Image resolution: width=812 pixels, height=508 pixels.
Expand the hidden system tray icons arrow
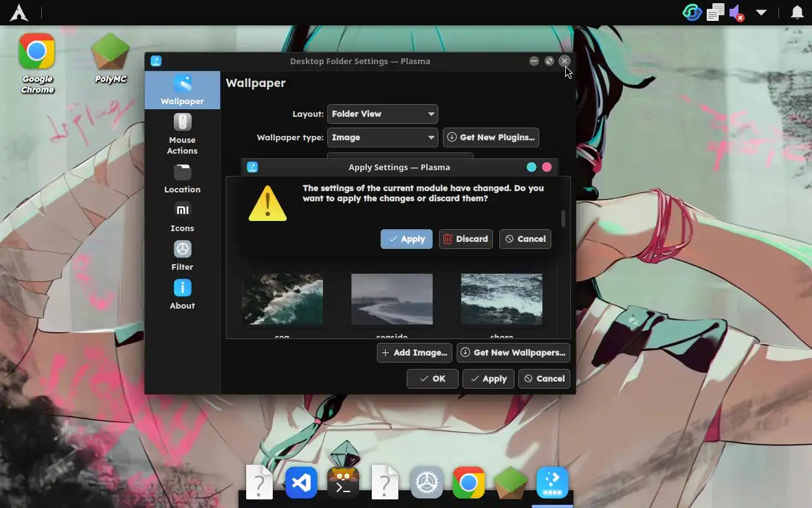pos(761,12)
